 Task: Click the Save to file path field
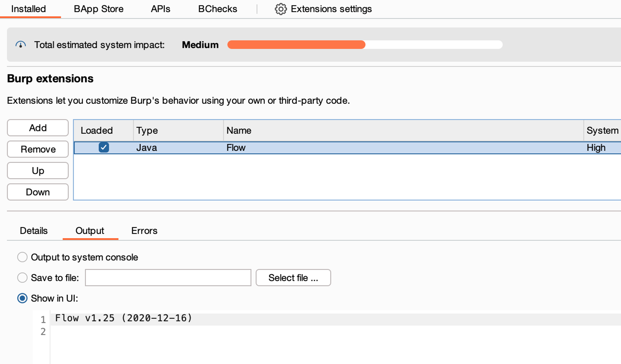point(168,278)
